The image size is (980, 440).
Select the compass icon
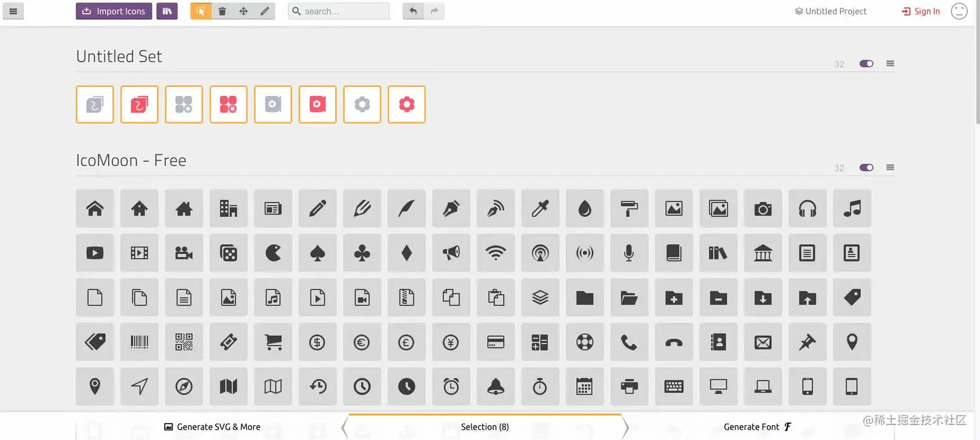pos(184,387)
